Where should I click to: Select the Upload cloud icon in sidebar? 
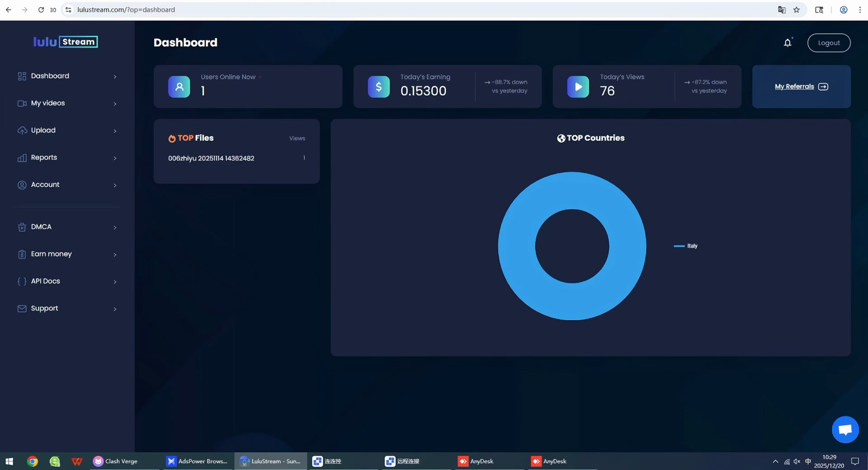(22, 130)
